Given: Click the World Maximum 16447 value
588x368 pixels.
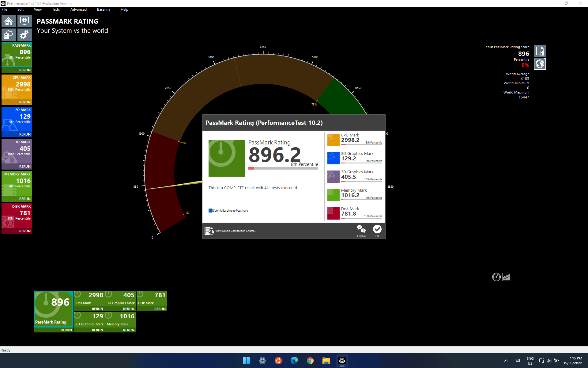Looking at the screenshot, I should pos(524,97).
